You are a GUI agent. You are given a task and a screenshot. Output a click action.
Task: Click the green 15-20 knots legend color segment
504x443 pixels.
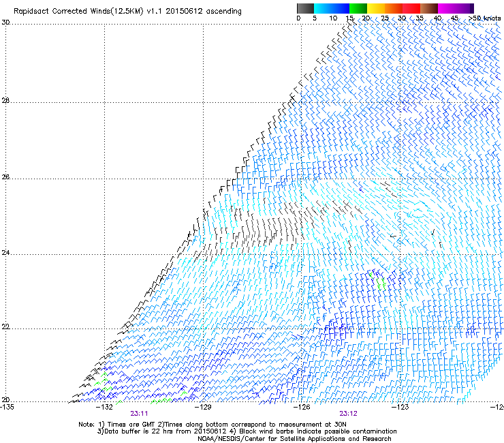pyautogui.click(x=358, y=8)
